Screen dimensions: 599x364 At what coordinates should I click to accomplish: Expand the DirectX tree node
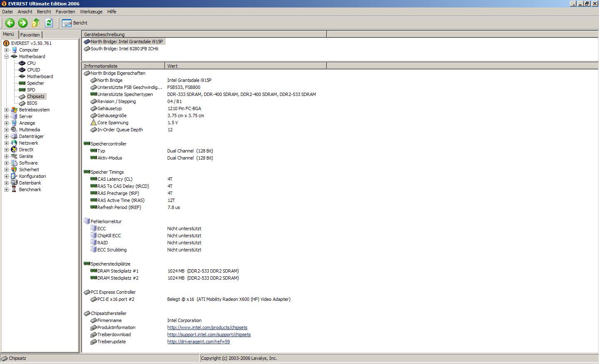(x=6, y=150)
